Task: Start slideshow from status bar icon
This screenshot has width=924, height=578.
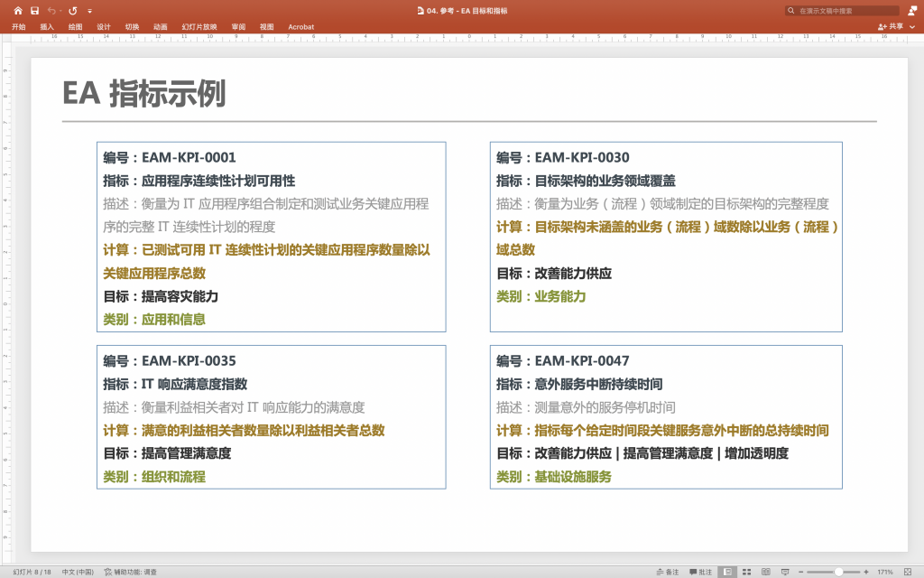Action: (x=785, y=572)
